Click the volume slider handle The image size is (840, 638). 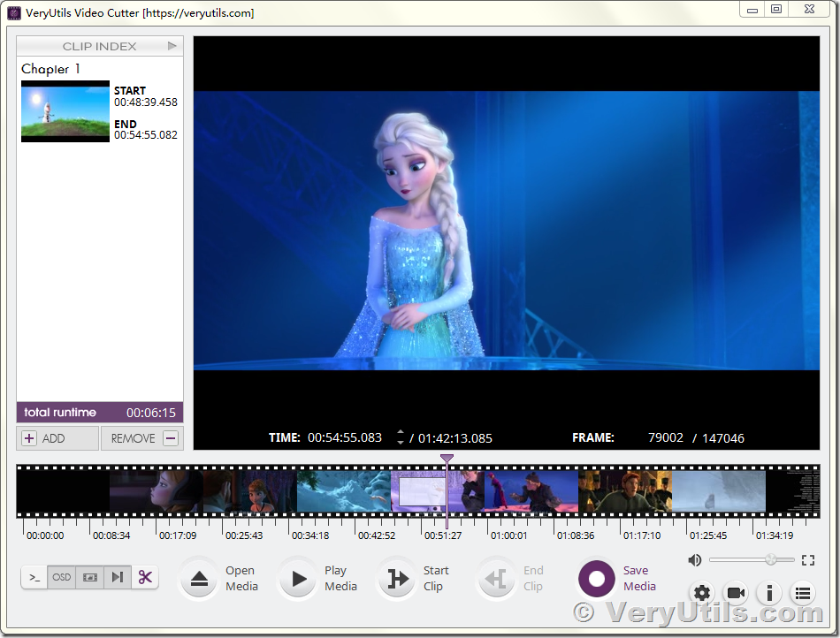tap(771, 560)
